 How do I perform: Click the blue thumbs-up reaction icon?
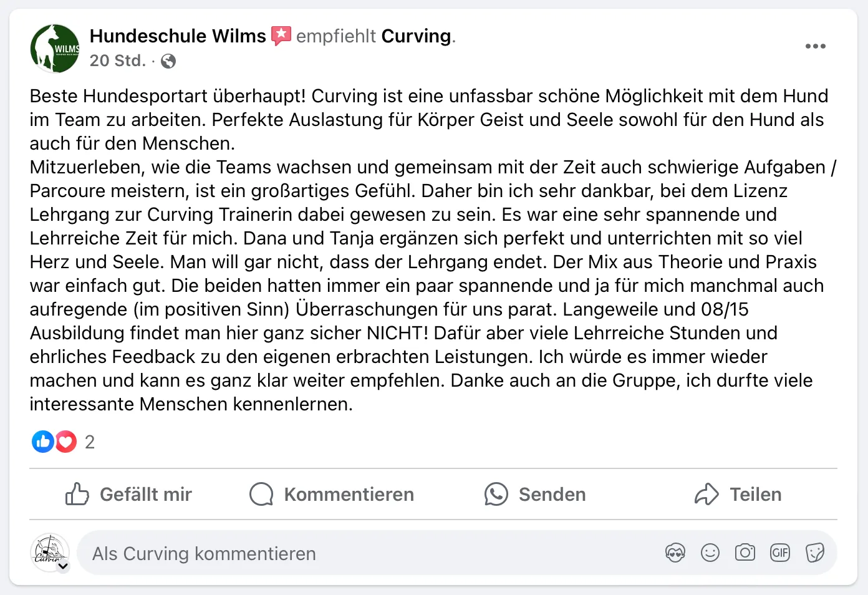point(42,442)
